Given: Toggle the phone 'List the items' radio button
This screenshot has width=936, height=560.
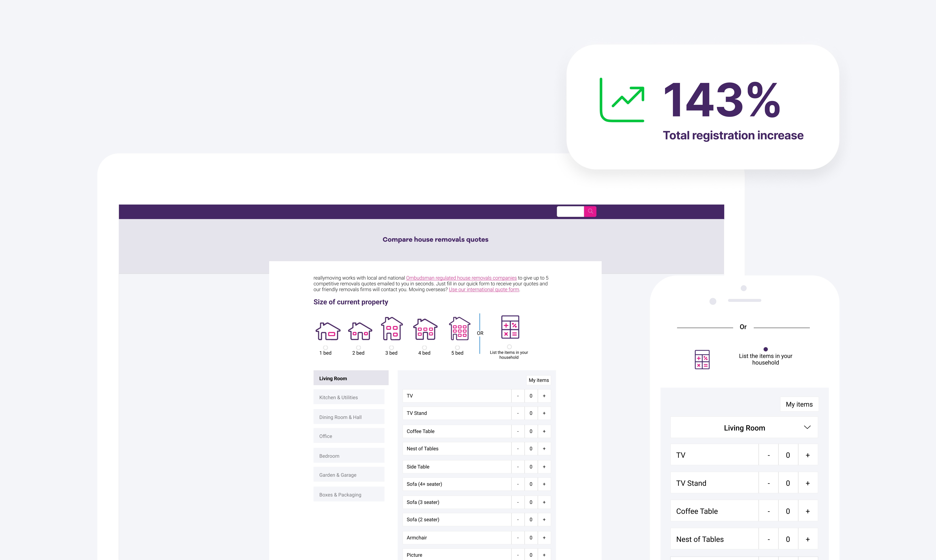Looking at the screenshot, I should [765, 349].
